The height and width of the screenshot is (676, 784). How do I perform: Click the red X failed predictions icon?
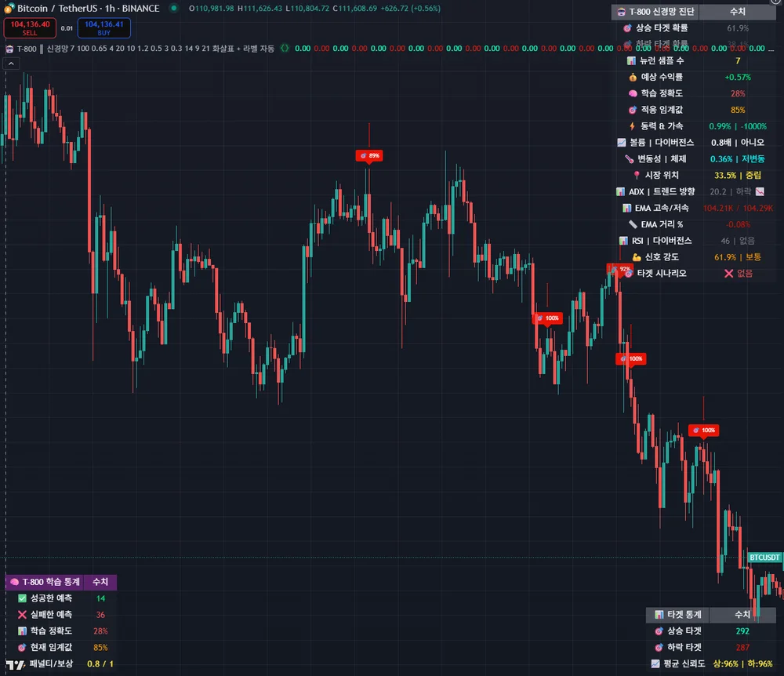22,614
